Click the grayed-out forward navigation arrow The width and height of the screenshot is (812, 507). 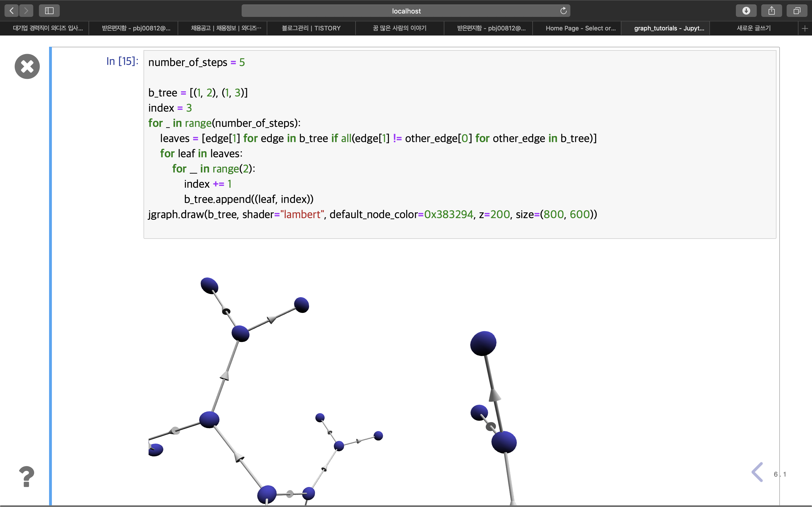pos(26,10)
